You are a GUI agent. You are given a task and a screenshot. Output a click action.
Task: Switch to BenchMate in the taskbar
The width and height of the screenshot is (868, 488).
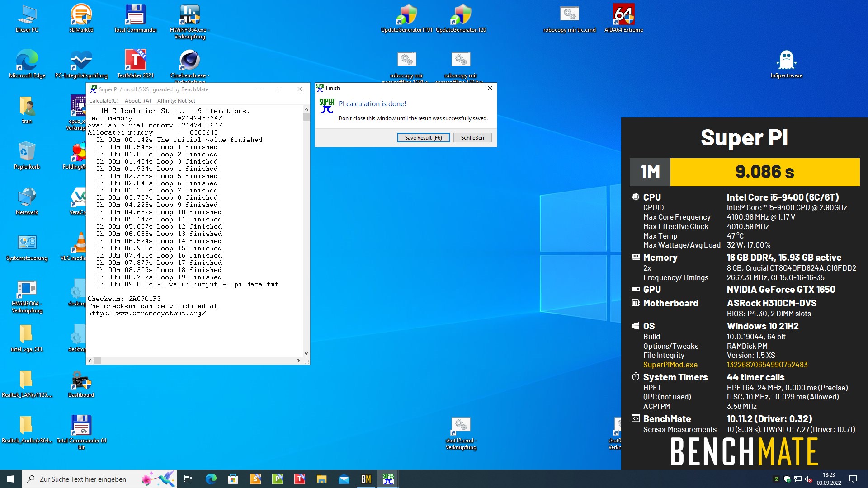pos(366,479)
